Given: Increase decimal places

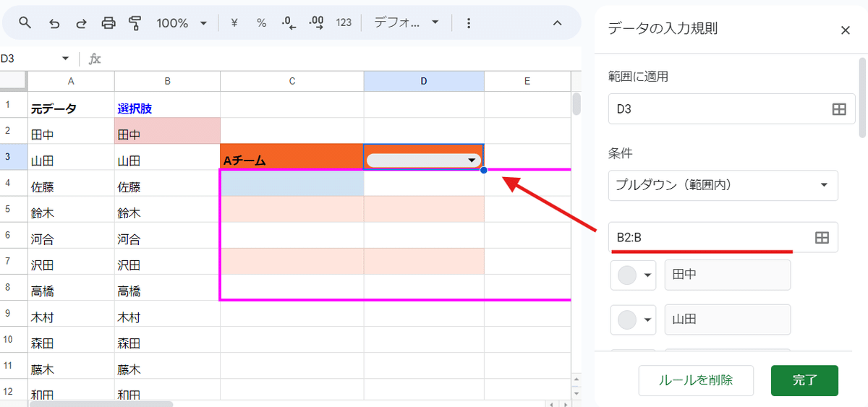Looking at the screenshot, I should (316, 23).
